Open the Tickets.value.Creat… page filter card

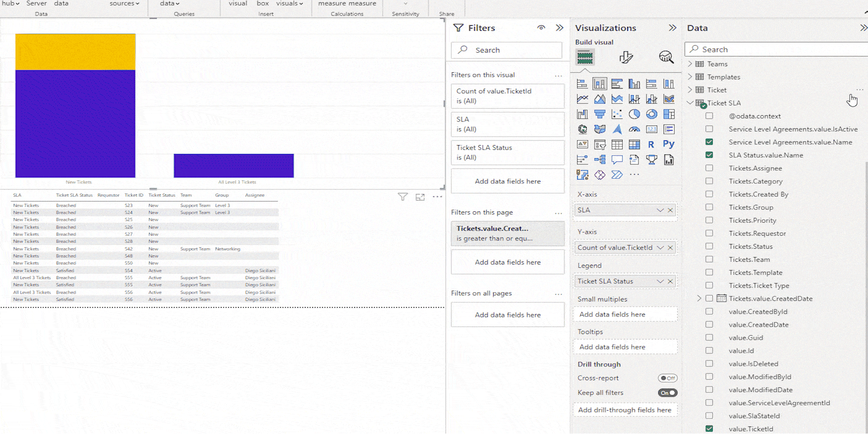click(507, 233)
